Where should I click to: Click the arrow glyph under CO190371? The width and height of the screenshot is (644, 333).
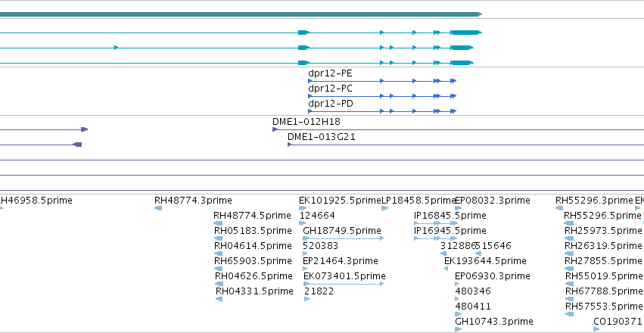(x=596, y=329)
